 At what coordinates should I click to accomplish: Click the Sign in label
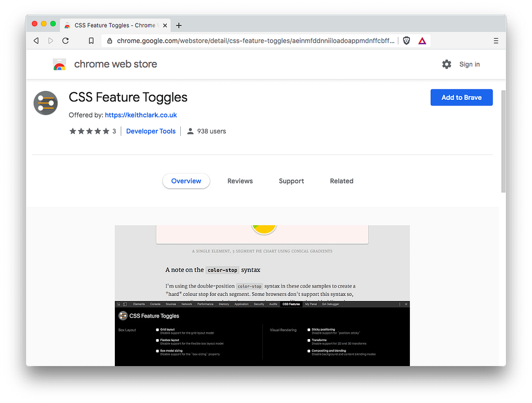pos(469,64)
